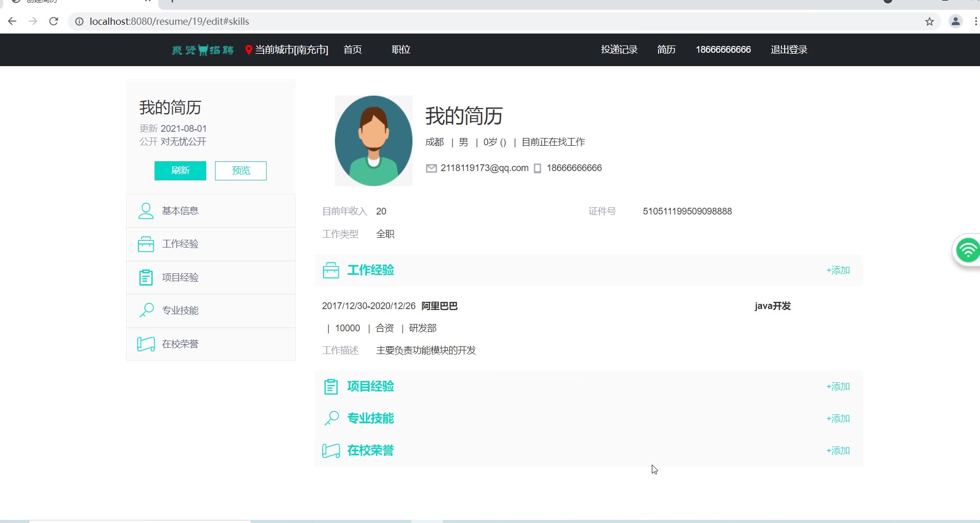Change current city 当前城市[南充市]
980x523 pixels.
coord(292,50)
